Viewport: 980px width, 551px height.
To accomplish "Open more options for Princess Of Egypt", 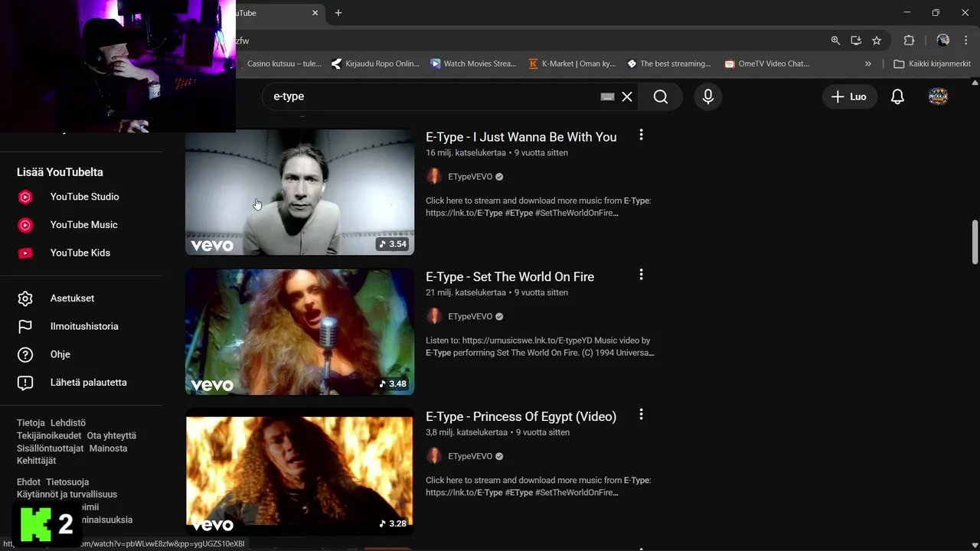I will [641, 415].
